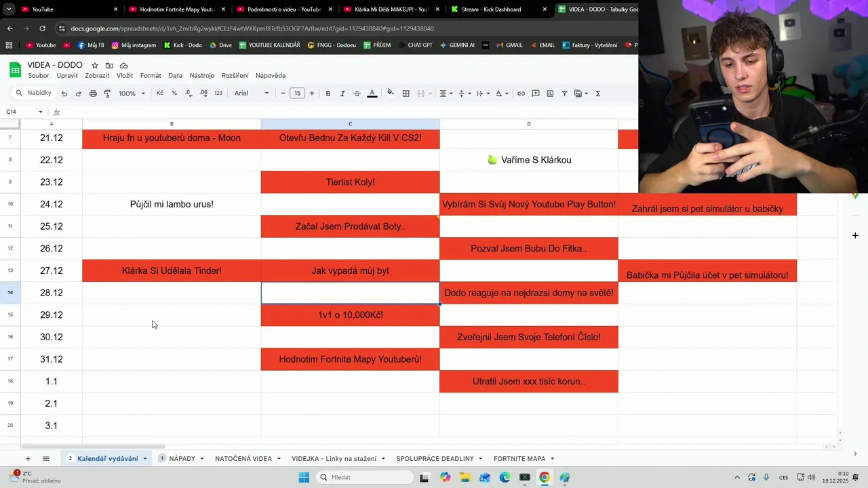Open the zoom 100% dropdown

(x=132, y=94)
